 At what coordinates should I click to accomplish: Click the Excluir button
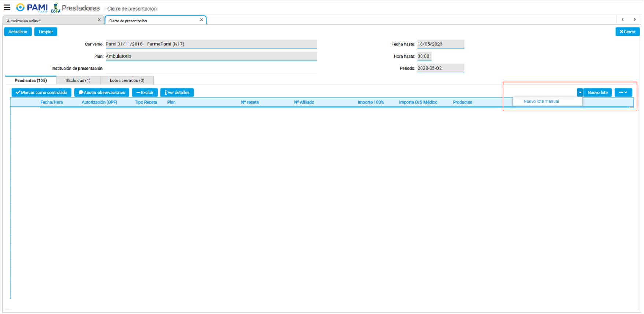tap(145, 93)
